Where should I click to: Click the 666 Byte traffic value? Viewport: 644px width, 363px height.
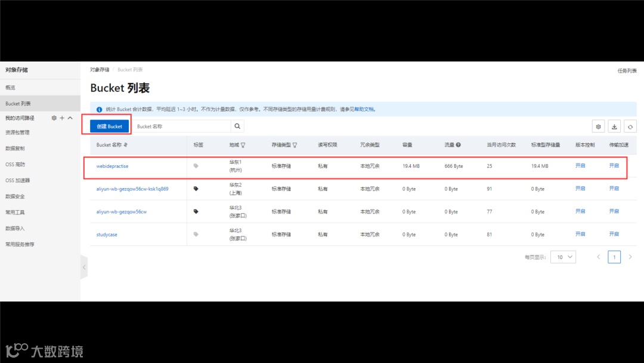click(x=454, y=166)
